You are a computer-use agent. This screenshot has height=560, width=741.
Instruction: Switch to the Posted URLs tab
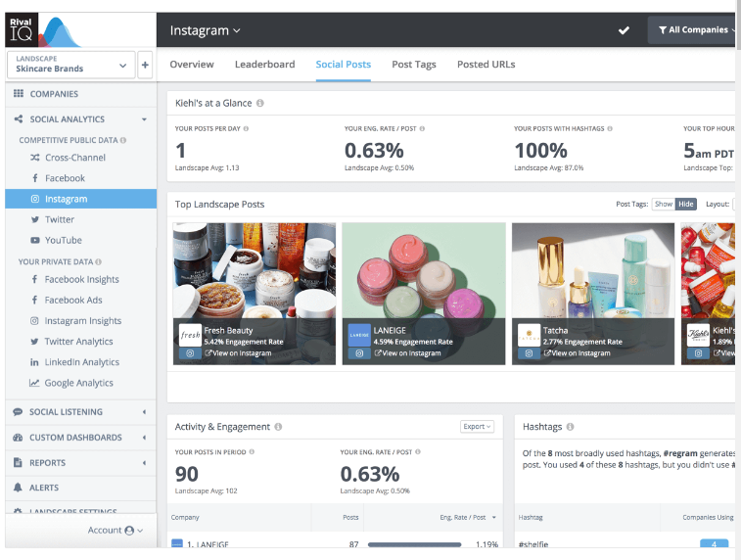pyautogui.click(x=486, y=65)
